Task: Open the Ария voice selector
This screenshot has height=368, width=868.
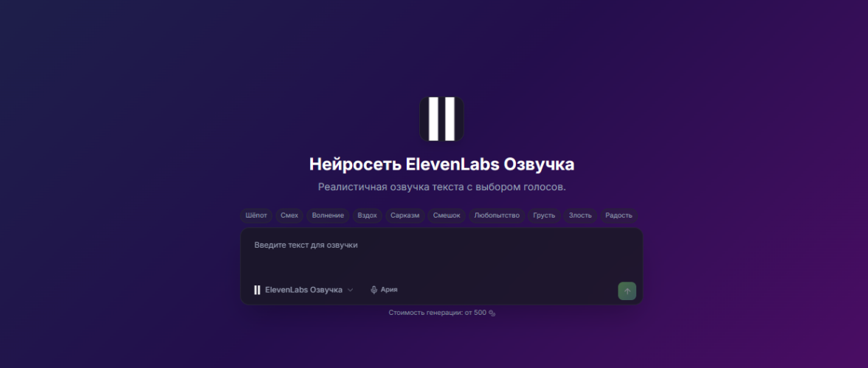Action: click(384, 290)
